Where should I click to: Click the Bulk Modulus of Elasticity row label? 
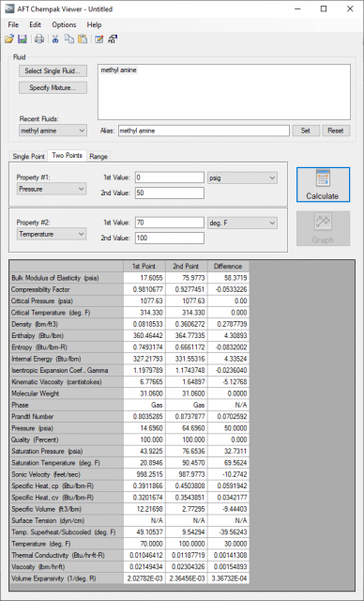click(67, 278)
